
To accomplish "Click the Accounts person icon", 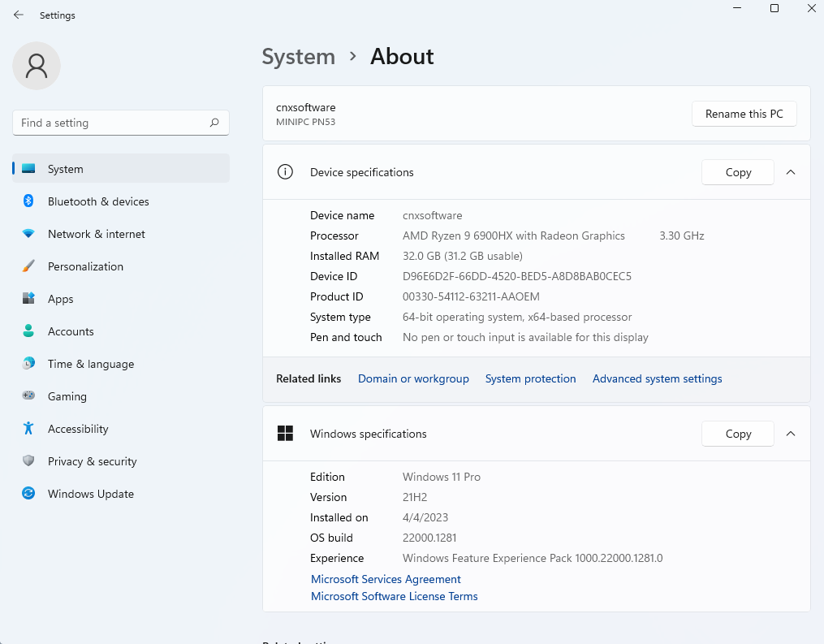I will pyautogui.click(x=28, y=331).
